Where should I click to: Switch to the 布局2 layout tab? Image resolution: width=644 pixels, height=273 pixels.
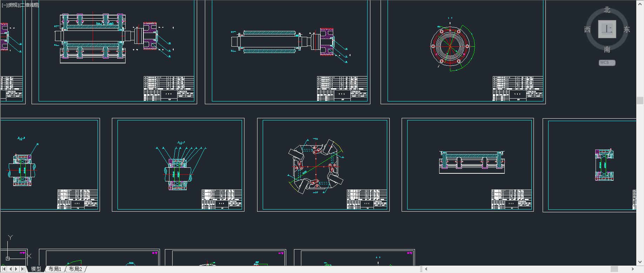point(75,269)
